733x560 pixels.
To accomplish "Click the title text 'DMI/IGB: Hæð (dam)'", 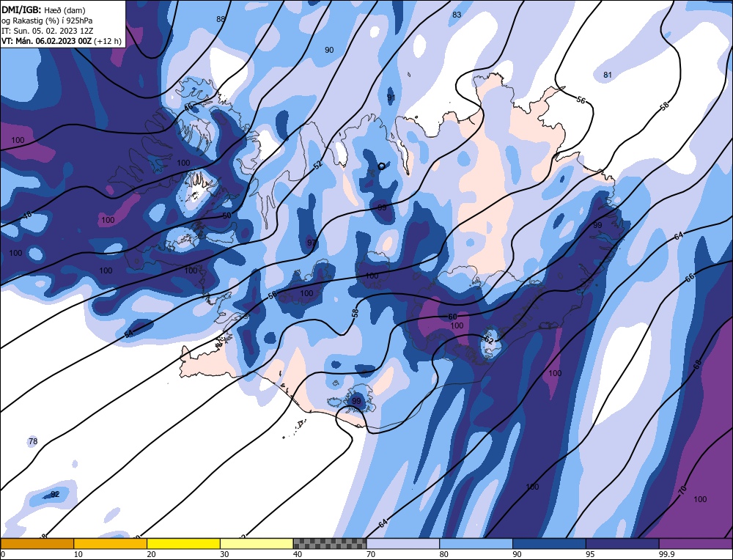I will [x=43, y=10].
